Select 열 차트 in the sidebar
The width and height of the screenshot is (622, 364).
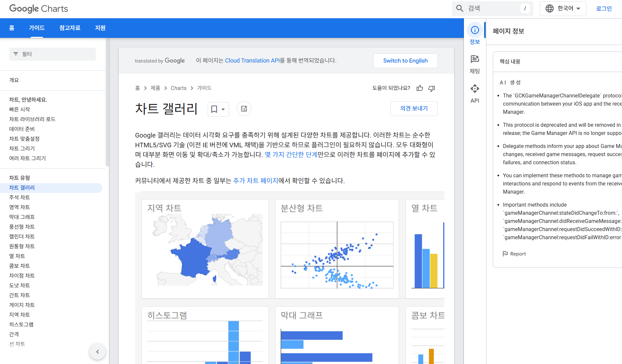[17, 256]
